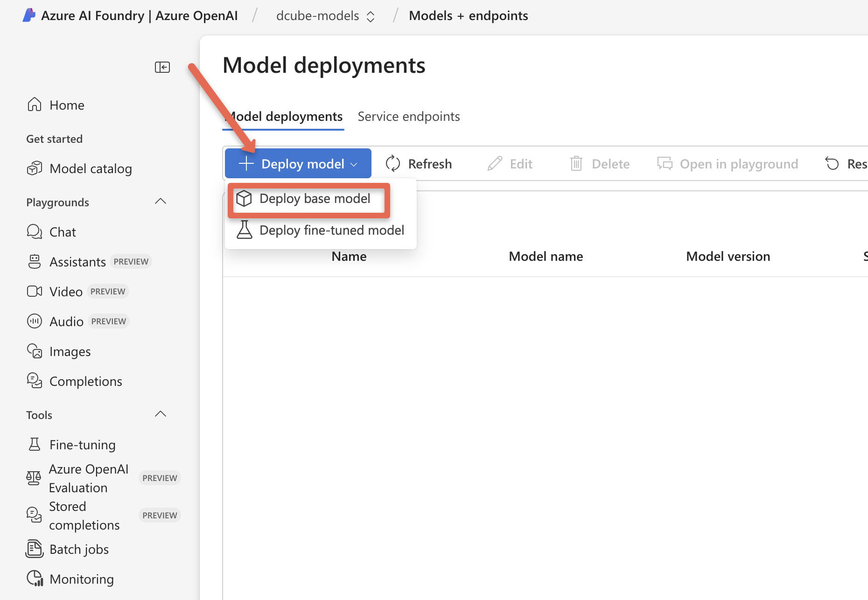Collapse the Playgrounds section
868x600 pixels.
(160, 201)
